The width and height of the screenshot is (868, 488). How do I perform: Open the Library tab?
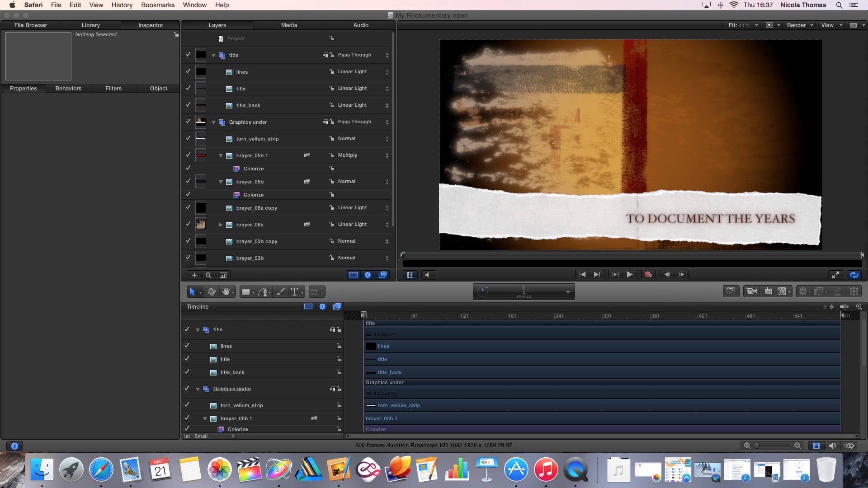coord(90,25)
